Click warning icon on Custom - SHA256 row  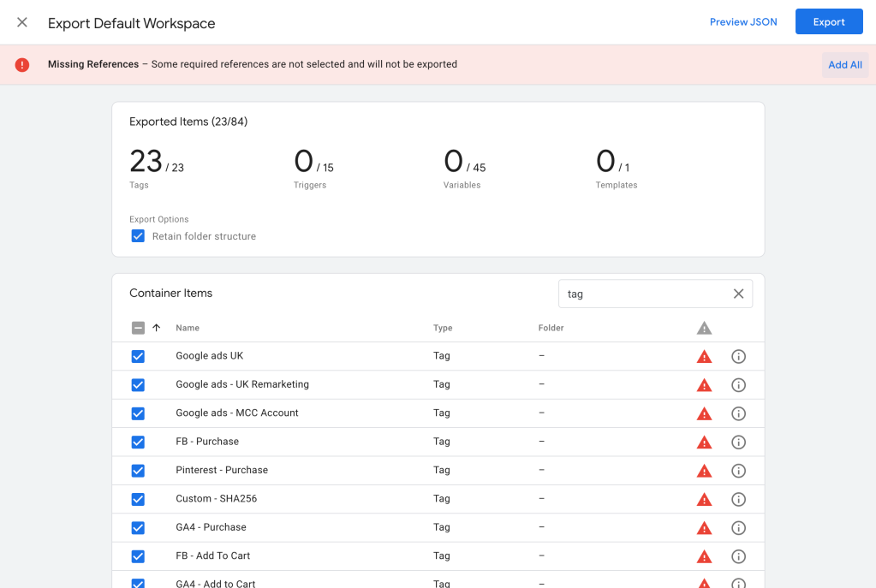704,499
